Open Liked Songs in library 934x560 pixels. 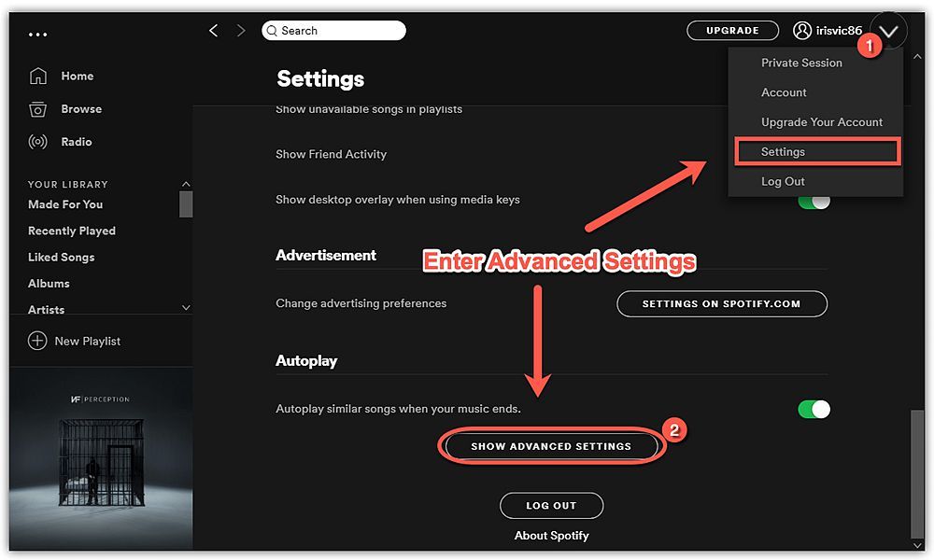[x=62, y=257]
